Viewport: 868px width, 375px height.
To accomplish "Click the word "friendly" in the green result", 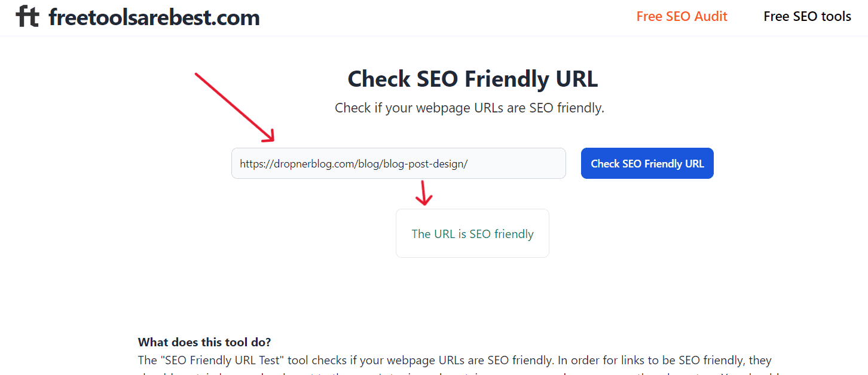I will tap(514, 234).
